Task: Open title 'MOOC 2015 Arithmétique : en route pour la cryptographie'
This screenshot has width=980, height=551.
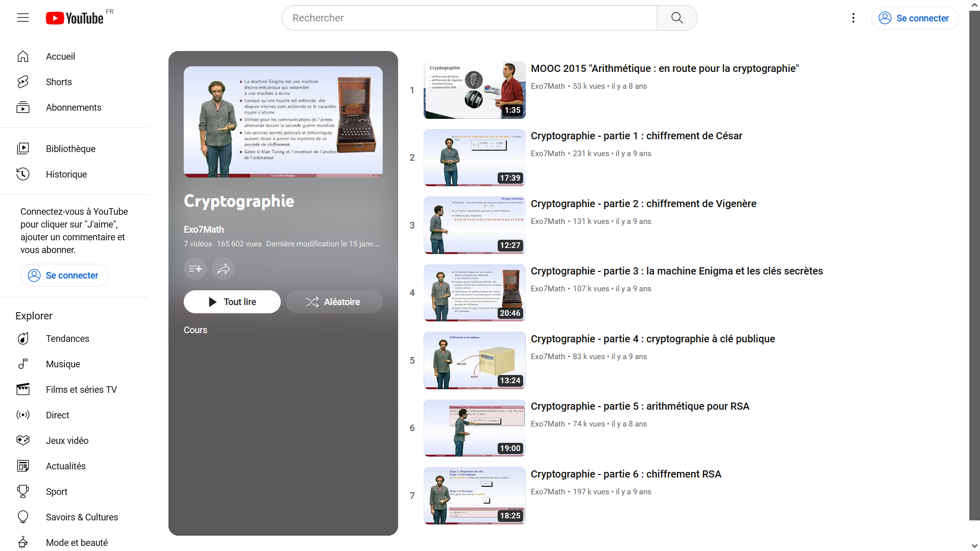Action: click(665, 68)
